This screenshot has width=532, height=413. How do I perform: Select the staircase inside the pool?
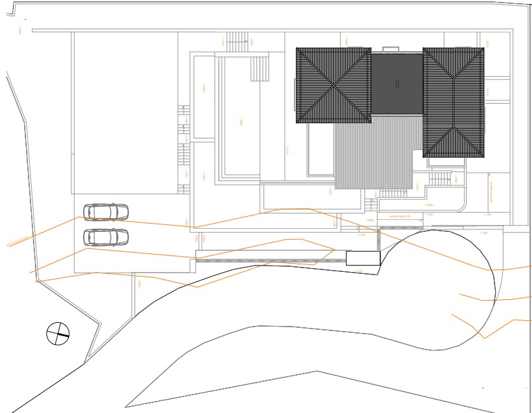pyautogui.click(x=260, y=69)
